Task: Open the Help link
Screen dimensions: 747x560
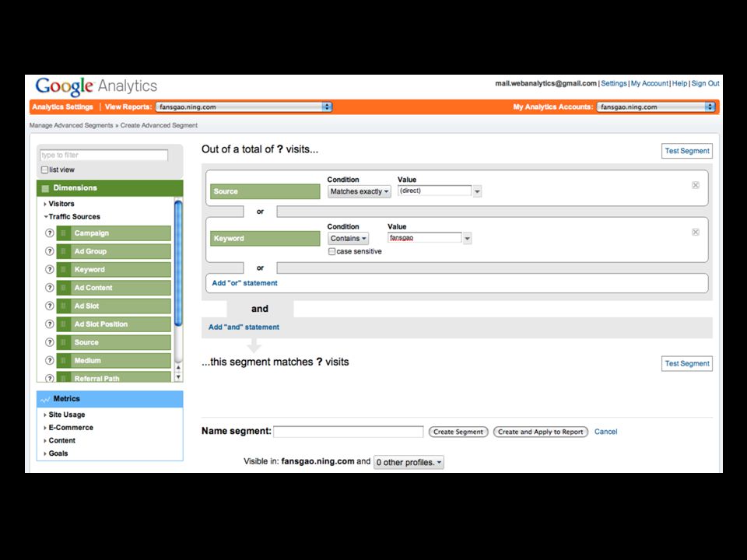Action: [679, 83]
